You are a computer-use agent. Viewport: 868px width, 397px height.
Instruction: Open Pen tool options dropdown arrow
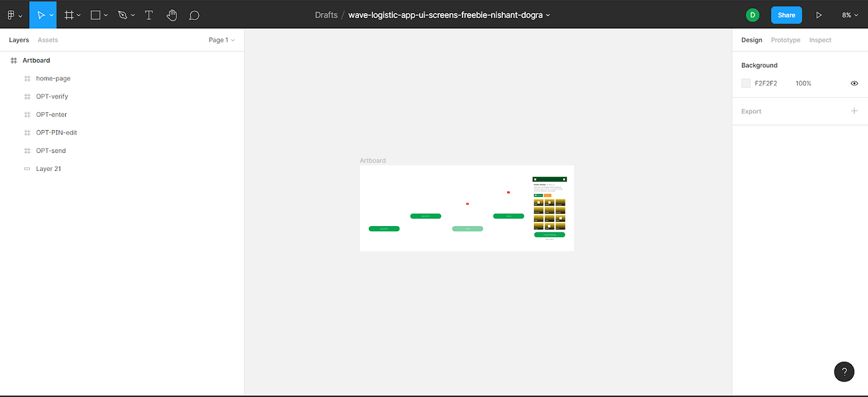(132, 15)
